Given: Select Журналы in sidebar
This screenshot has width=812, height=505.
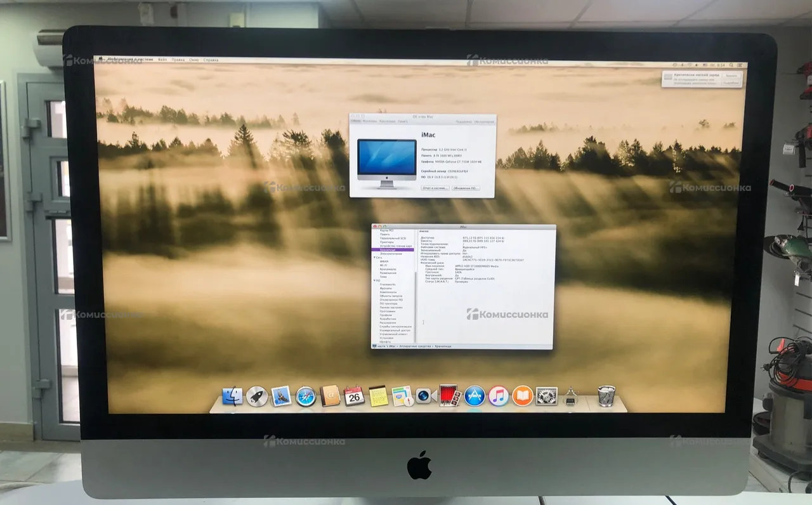Looking at the screenshot, I should [x=386, y=289].
